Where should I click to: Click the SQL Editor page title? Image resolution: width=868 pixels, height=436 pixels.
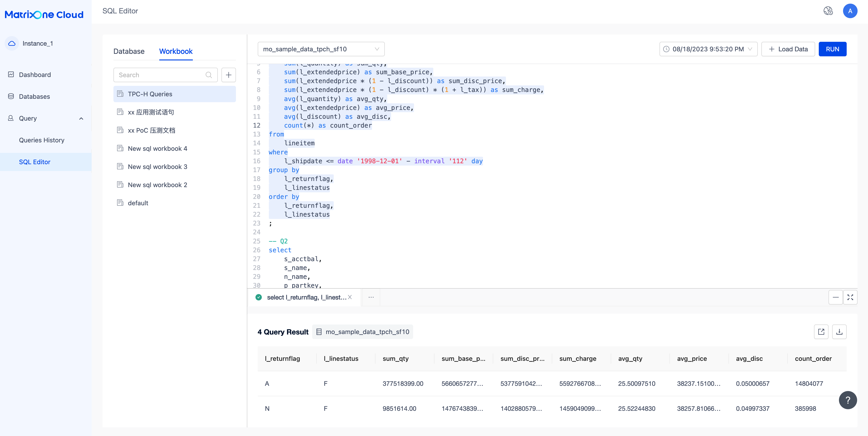(x=120, y=11)
